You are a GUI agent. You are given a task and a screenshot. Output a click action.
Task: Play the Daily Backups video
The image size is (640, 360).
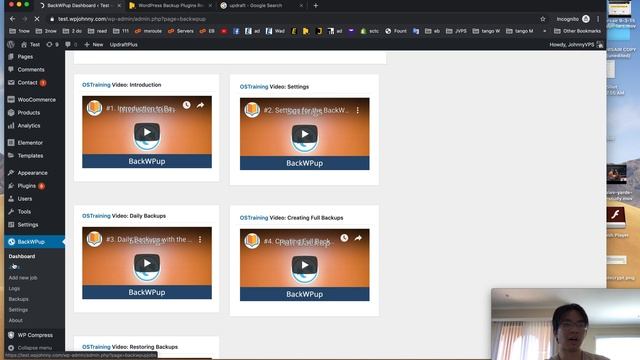point(147,263)
